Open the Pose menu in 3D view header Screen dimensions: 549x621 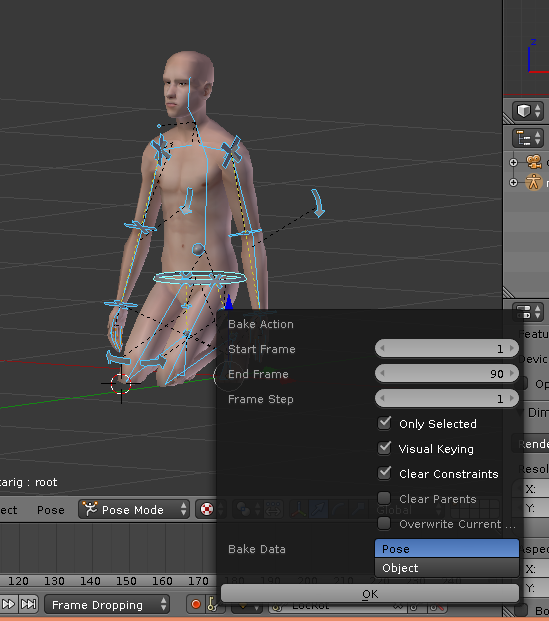pos(51,510)
